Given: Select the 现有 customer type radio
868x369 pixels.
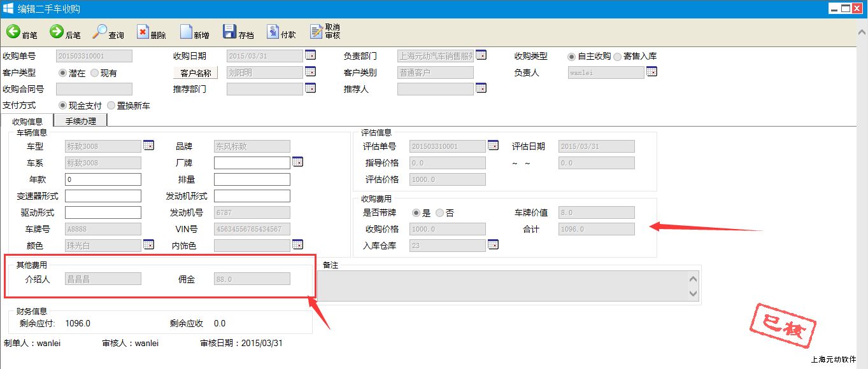Looking at the screenshot, I should tap(95, 73).
